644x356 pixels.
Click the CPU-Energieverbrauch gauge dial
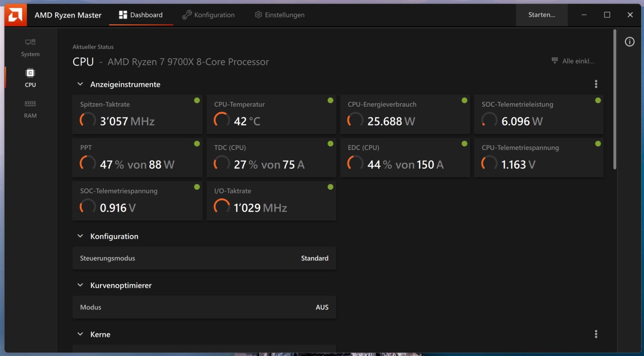pos(355,120)
